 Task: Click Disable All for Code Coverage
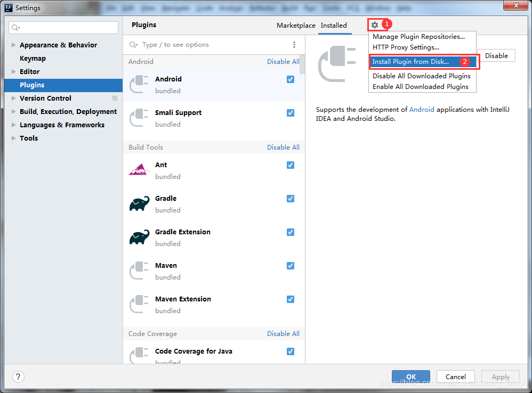[283, 333]
